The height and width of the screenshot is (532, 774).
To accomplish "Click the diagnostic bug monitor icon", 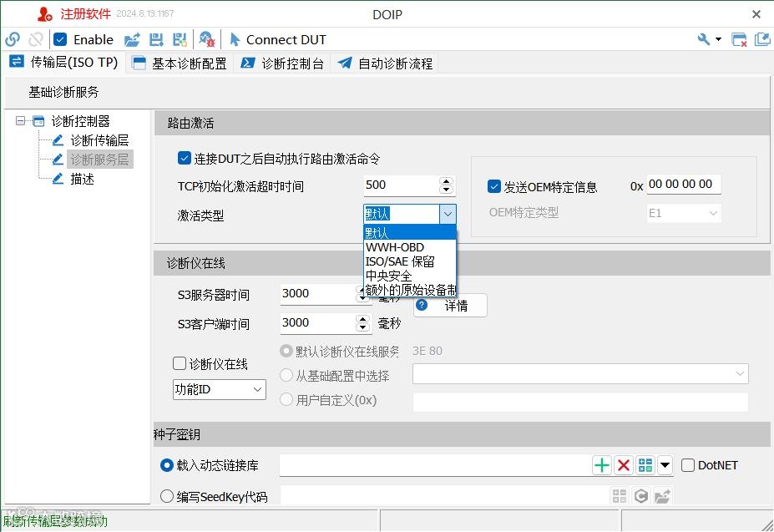I will [207, 39].
